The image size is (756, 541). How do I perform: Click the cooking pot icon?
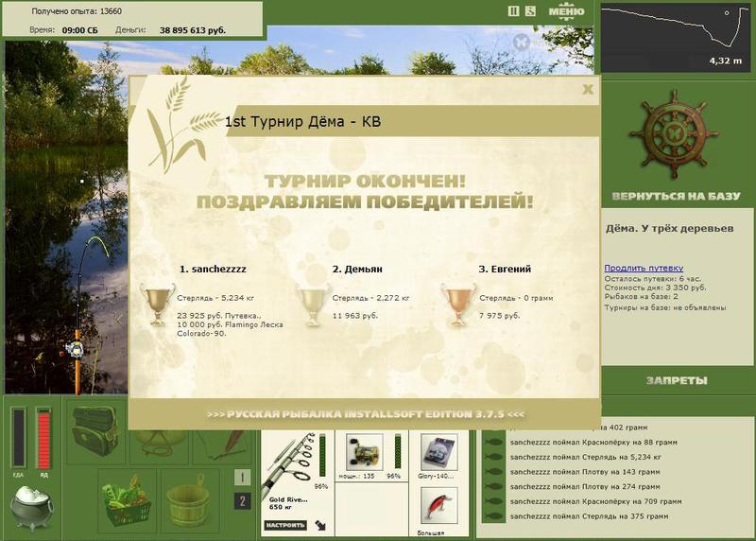31,508
